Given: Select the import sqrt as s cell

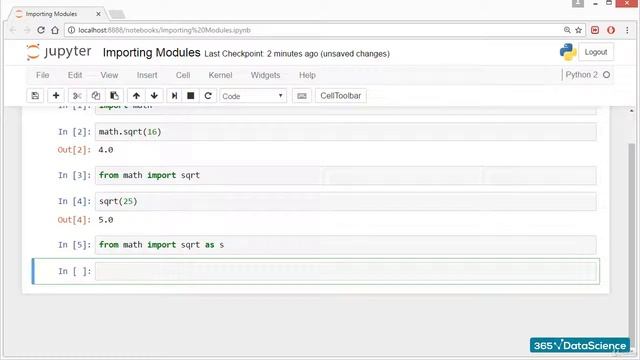Looking at the screenshot, I should 346,245.
